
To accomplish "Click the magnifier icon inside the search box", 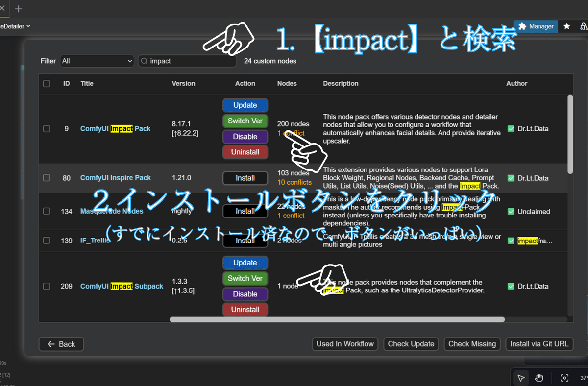I will [144, 61].
